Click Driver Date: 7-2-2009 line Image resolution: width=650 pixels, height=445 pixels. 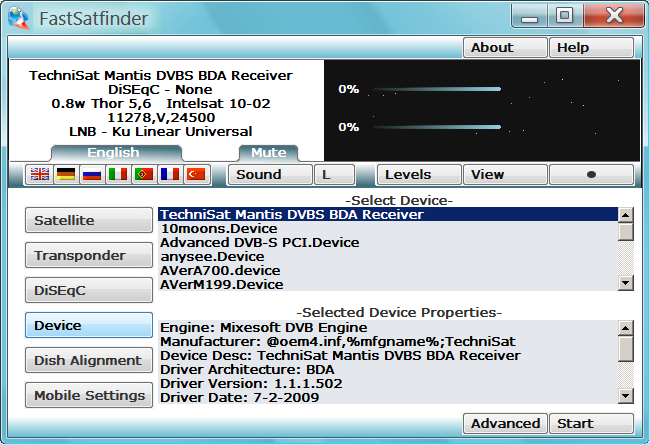click(x=388, y=397)
